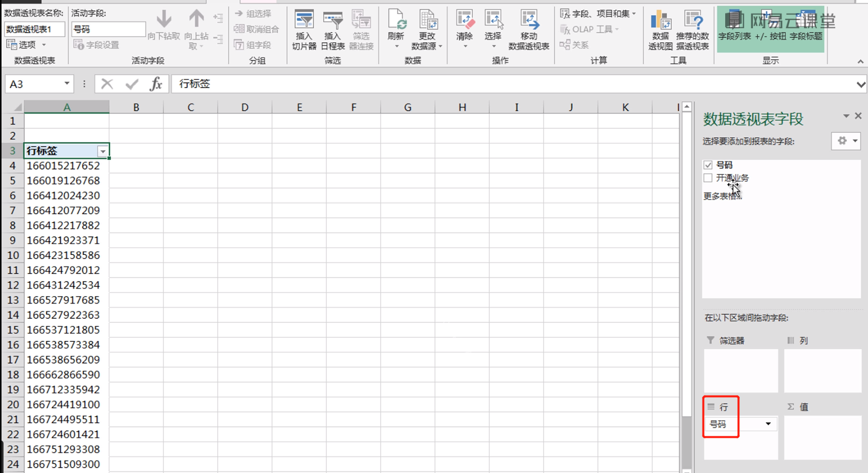The image size is (868, 473).
Task: Select row 10 header
Action: tap(12, 255)
